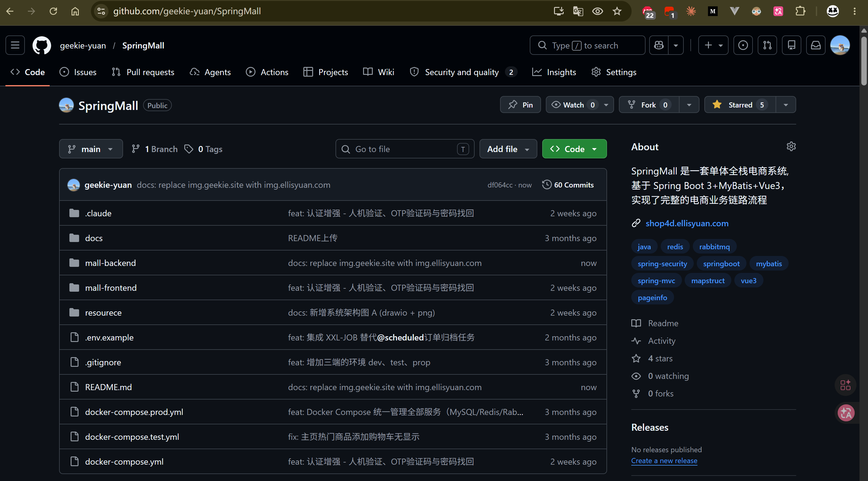Bookmark this page with the star icon
868x481 pixels.
(x=617, y=11)
